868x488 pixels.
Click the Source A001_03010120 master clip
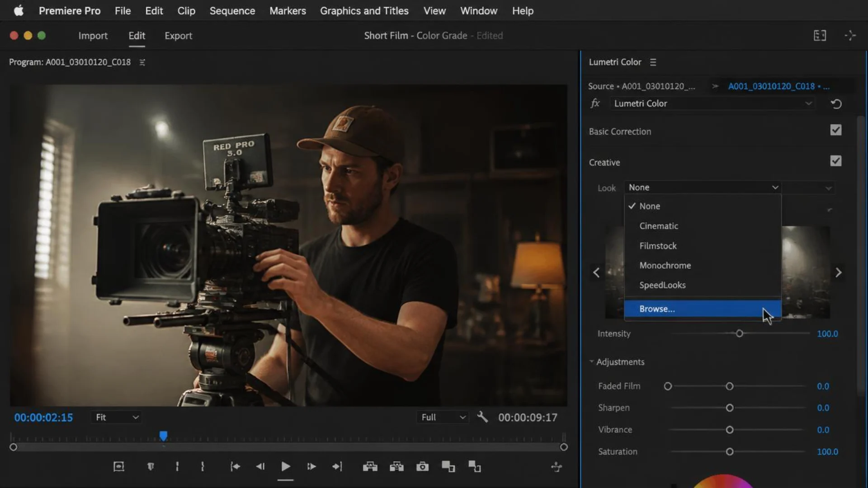642,86
